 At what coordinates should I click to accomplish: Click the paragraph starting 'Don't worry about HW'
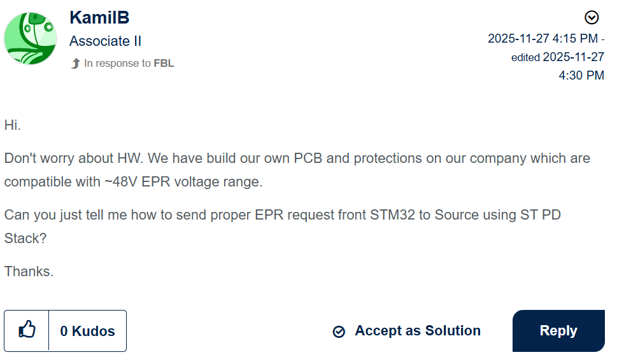[x=297, y=158]
